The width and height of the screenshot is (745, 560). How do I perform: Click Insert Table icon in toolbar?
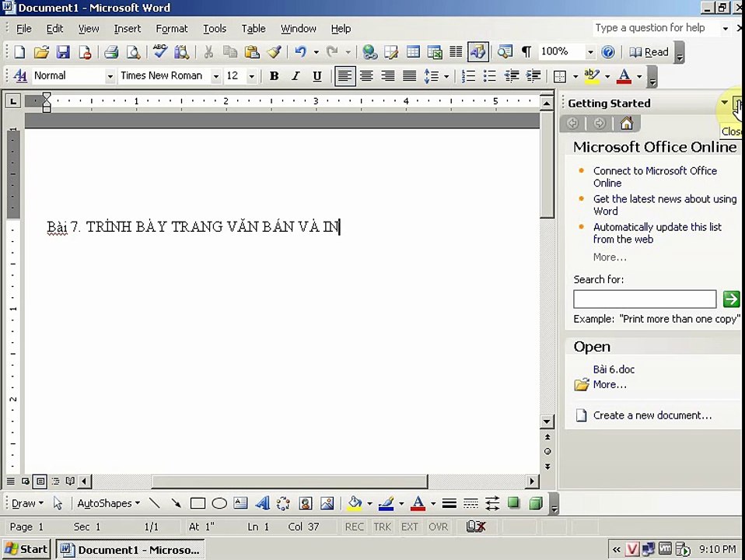pos(413,52)
